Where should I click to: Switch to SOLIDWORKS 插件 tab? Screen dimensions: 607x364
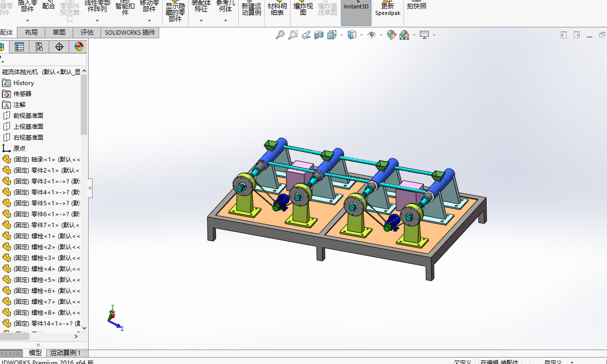(x=130, y=32)
